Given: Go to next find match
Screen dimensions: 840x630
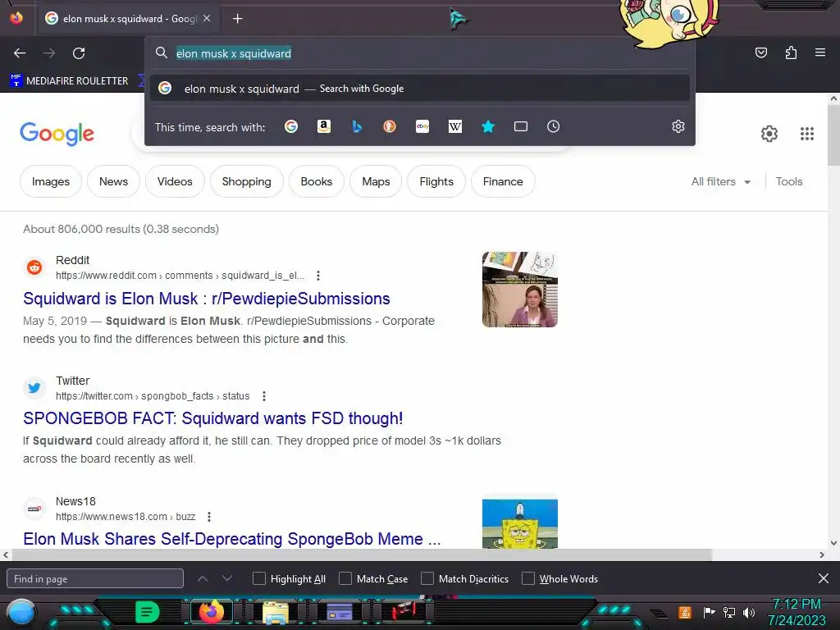Looking at the screenshot, I should point(227,578).
